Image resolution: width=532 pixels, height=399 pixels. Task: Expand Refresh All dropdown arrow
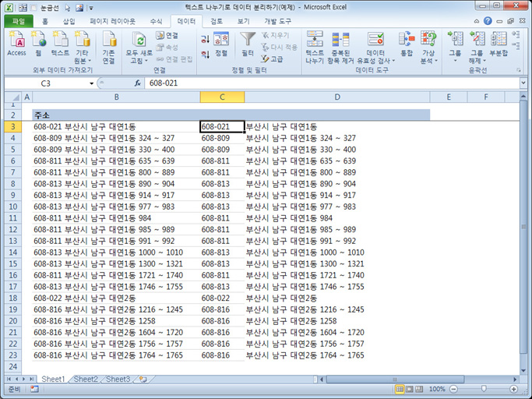coord(146,61)
